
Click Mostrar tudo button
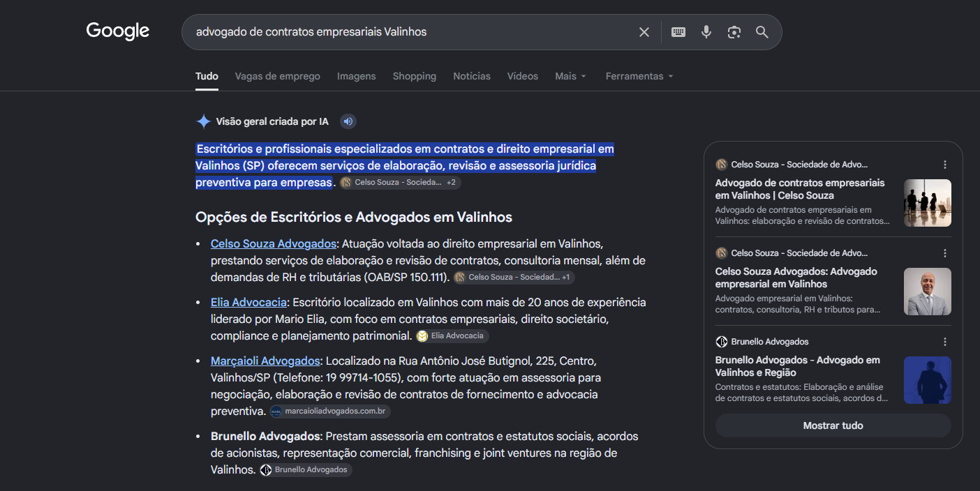[833, 425]
